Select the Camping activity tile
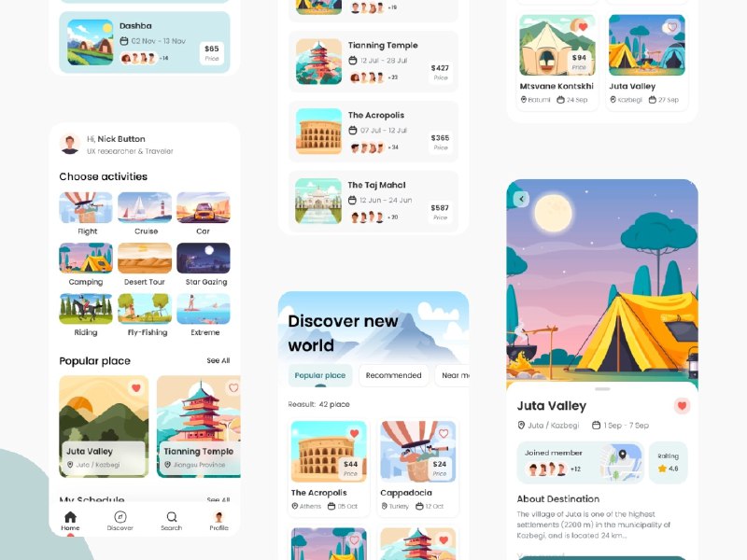747x560 pixels. 86,264
